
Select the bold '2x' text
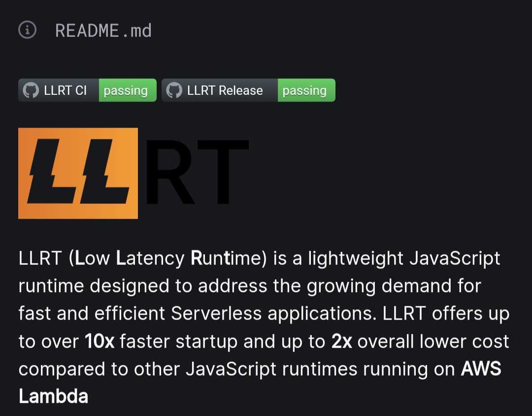pos(341,341)
